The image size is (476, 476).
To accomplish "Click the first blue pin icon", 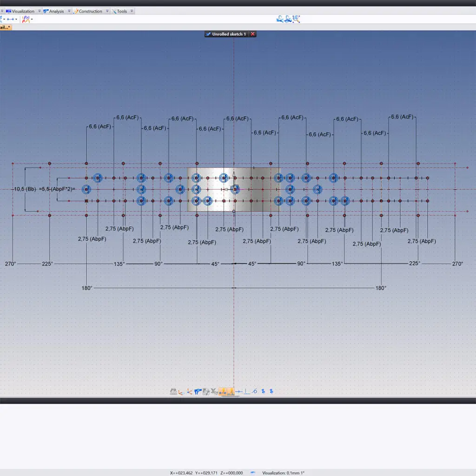I will [x=263, y=391].
